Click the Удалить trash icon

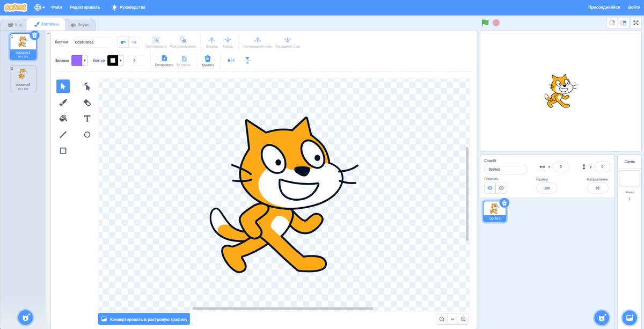(x=208, y=59)
